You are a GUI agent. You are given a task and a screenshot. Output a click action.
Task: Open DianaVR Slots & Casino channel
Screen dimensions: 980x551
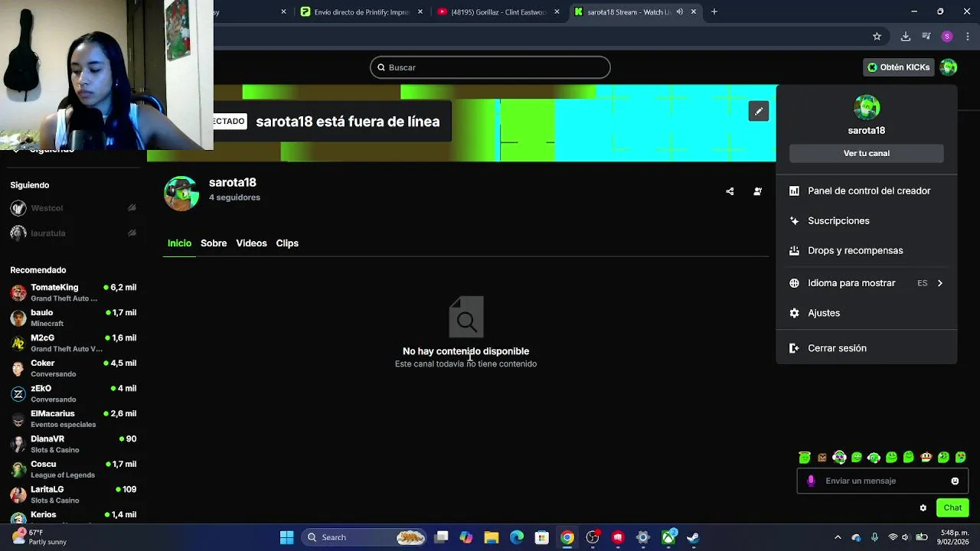point(73,444)
